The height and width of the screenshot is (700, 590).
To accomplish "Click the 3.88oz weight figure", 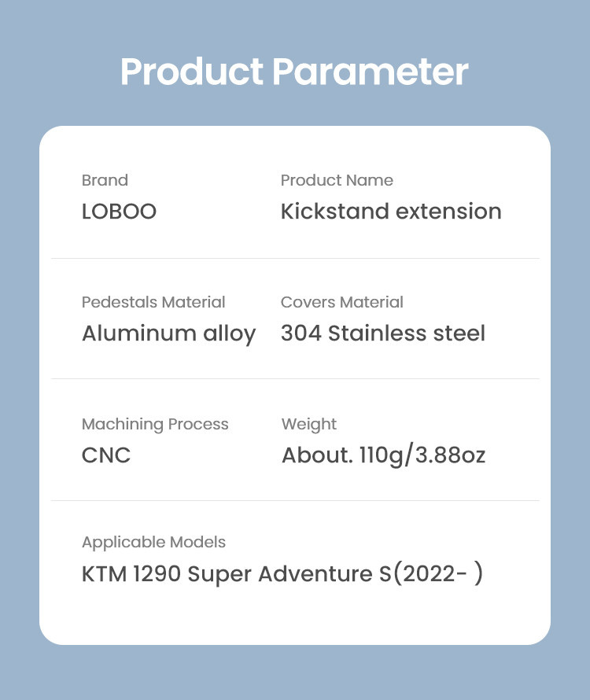I will pyautogui.click(x=451, y=455).
